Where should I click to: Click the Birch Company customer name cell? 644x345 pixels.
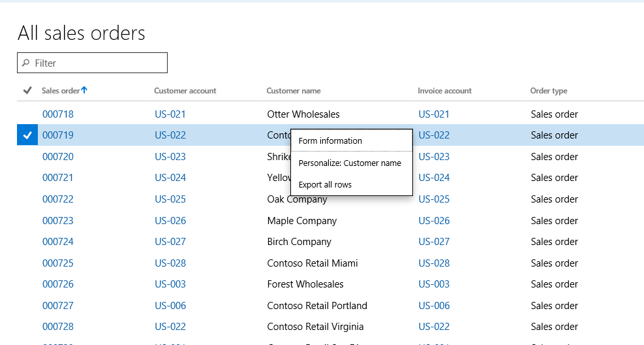(299, 242)
